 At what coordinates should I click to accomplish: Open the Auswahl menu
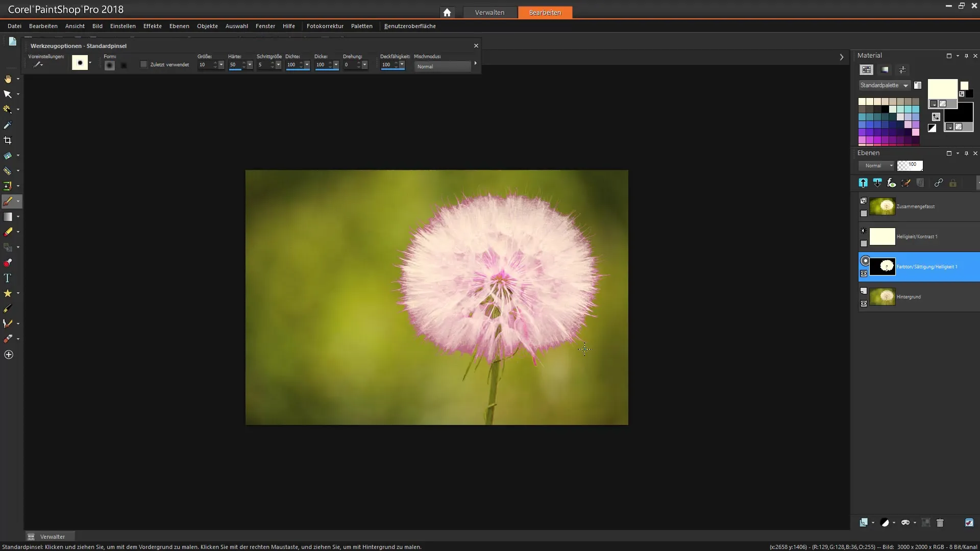click(237, 26)
